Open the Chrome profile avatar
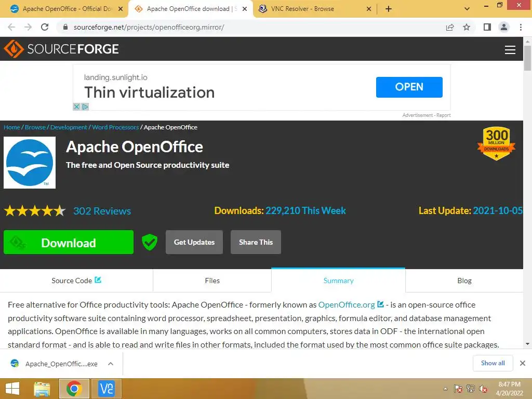This screenshot has width=532, height=399. point(504,27)
